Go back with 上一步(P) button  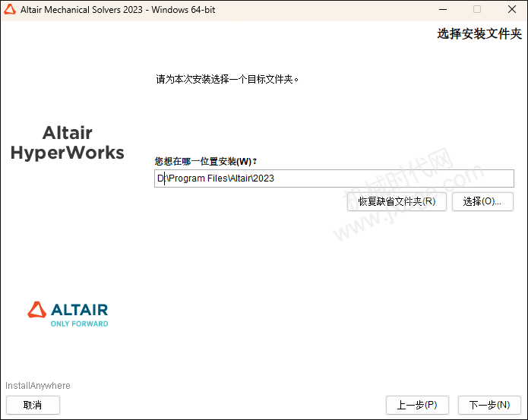click(417, 405)
